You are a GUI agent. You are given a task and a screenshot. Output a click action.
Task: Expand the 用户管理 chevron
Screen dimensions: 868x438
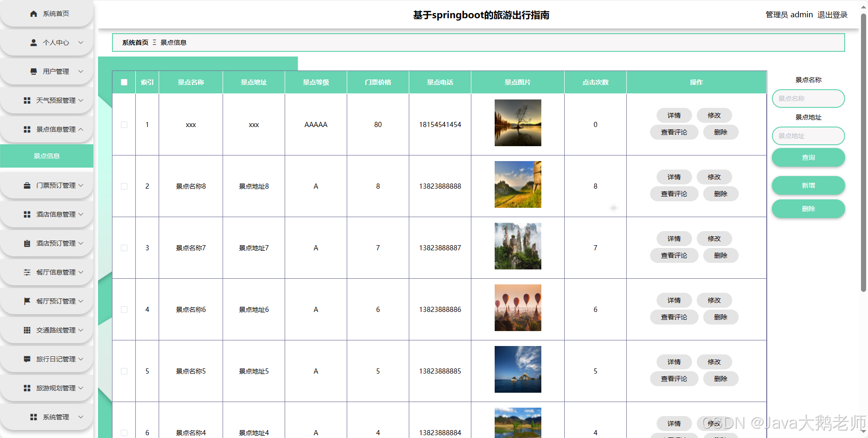pyautogui.click(x=81, y=71)
